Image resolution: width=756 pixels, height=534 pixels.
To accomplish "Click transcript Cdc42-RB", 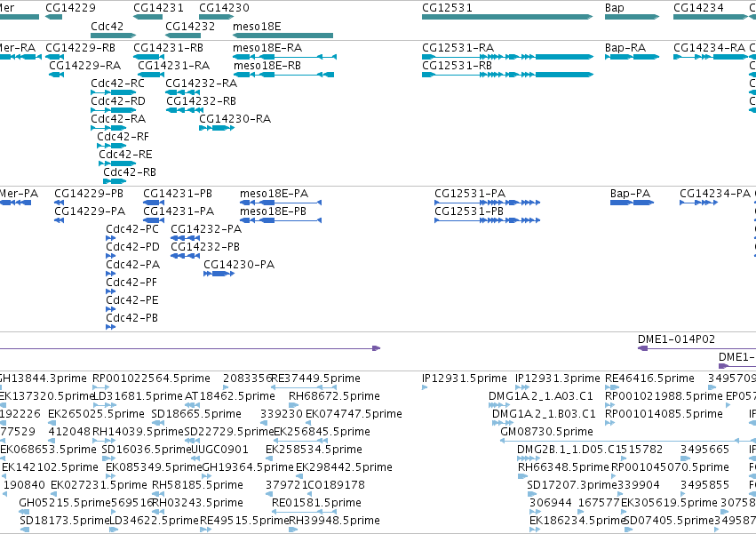I will click(x=129, y=172).
